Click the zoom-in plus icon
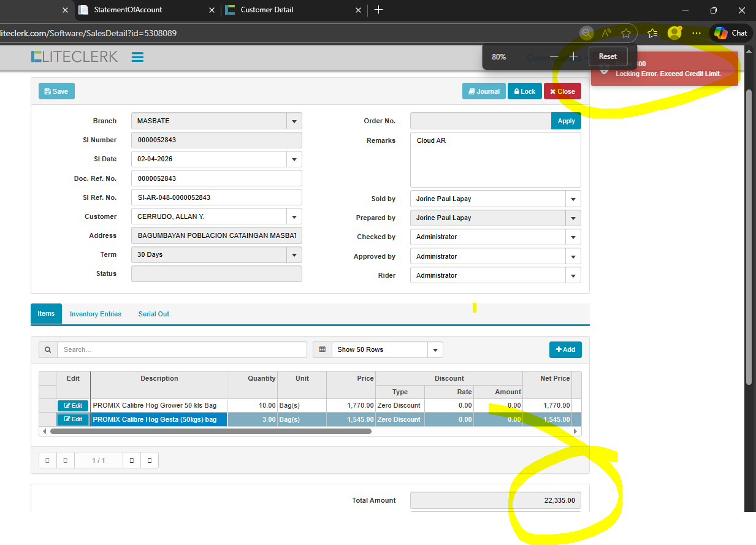 point(573,56)
